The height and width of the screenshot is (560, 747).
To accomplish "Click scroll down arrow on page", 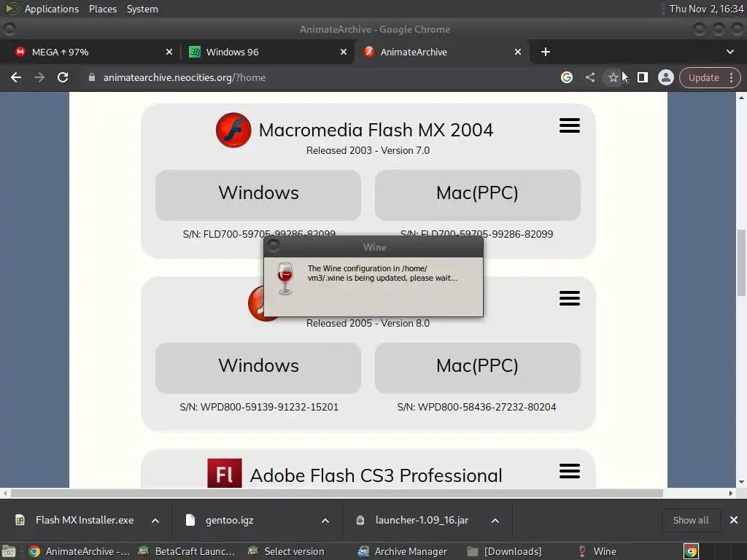I will pos(741,482).
